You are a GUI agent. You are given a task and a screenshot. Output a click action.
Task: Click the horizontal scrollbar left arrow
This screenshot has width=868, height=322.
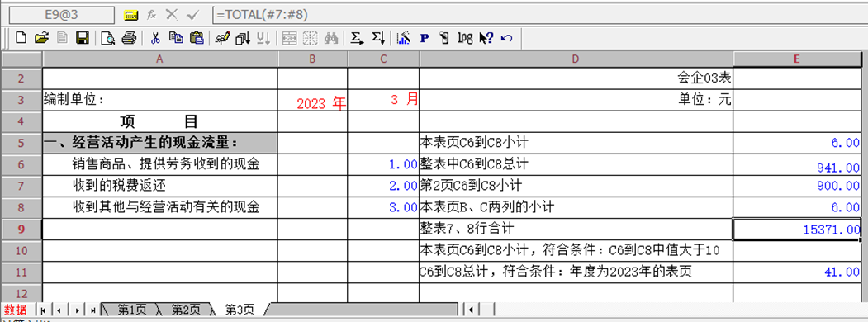471,310
